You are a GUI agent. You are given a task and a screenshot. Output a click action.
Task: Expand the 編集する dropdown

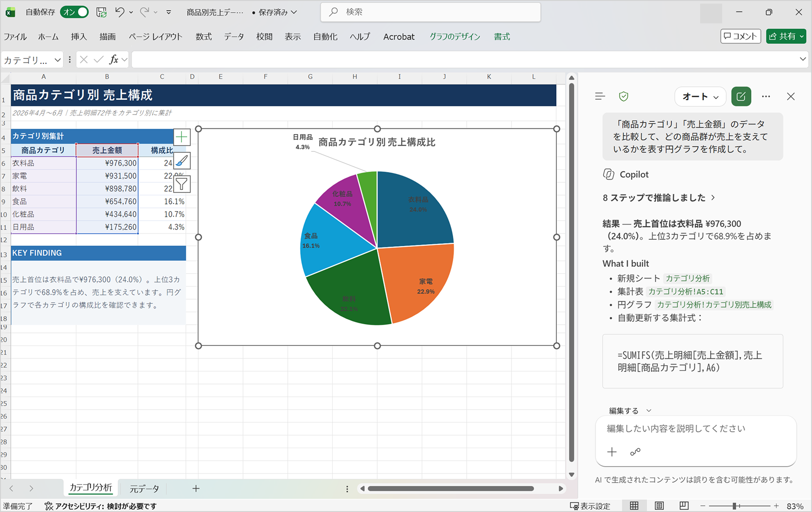630,410
